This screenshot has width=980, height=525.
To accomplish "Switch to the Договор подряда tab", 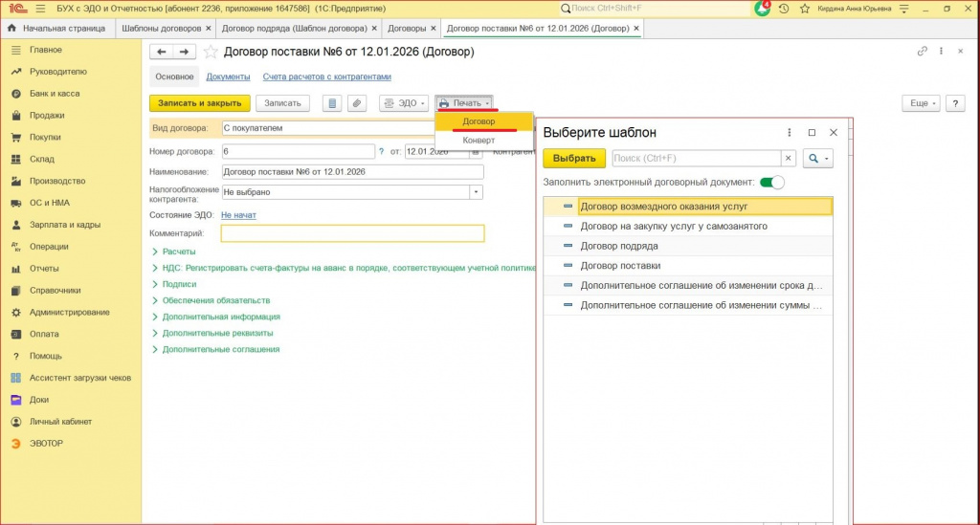I will tap(295, 28).
